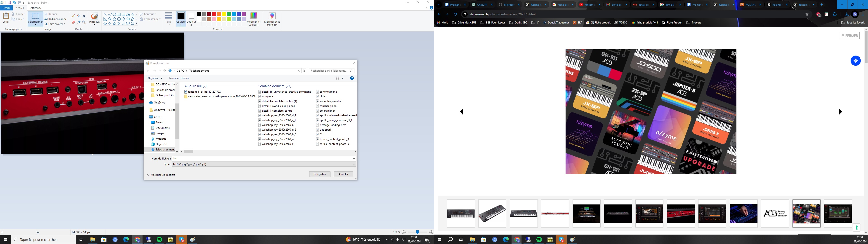Click the Windows Start button on left taskbar
Image resolution: width=868 pixels, height=244 pixels.
5,240
